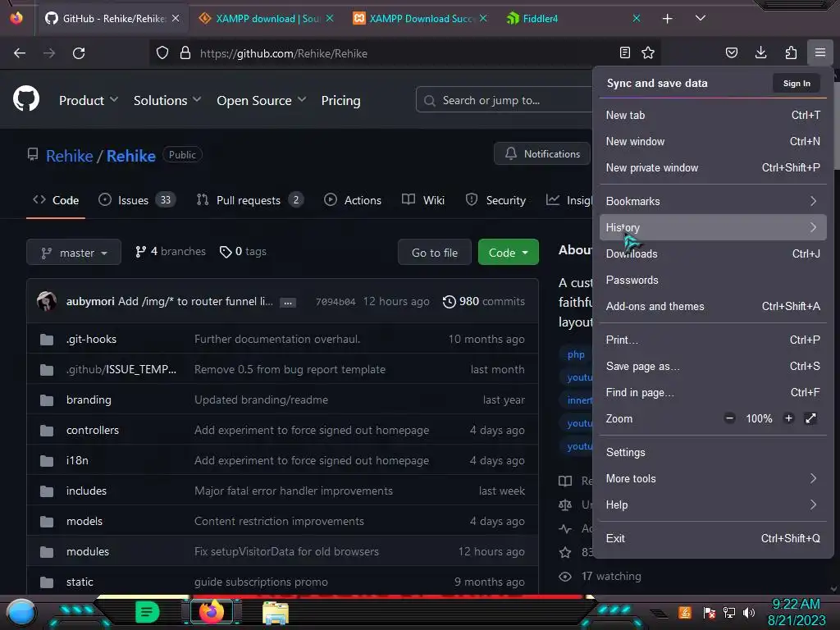Open the tracking protection shield icon
This screenshot has width=840, height=630.
click(162, 53)
